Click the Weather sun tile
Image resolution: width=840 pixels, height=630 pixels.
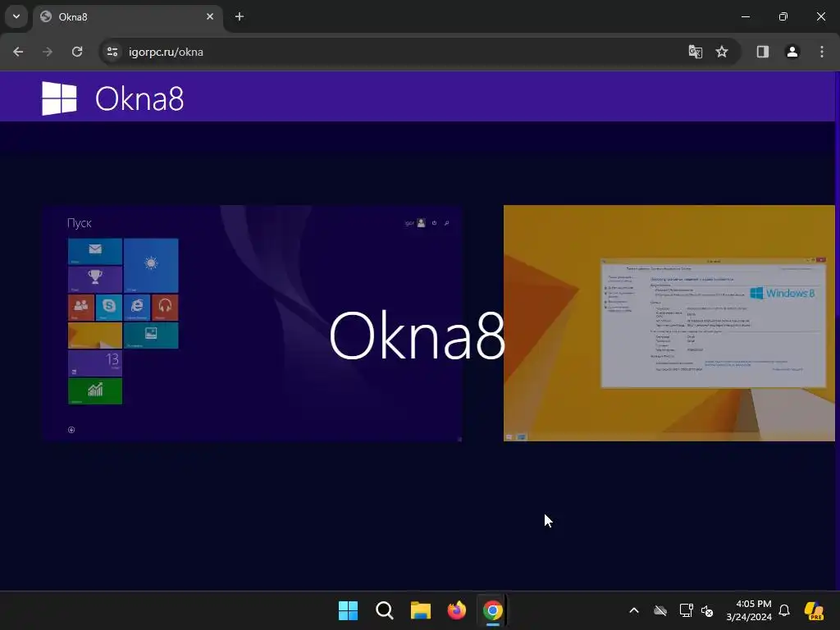(151, 265)
